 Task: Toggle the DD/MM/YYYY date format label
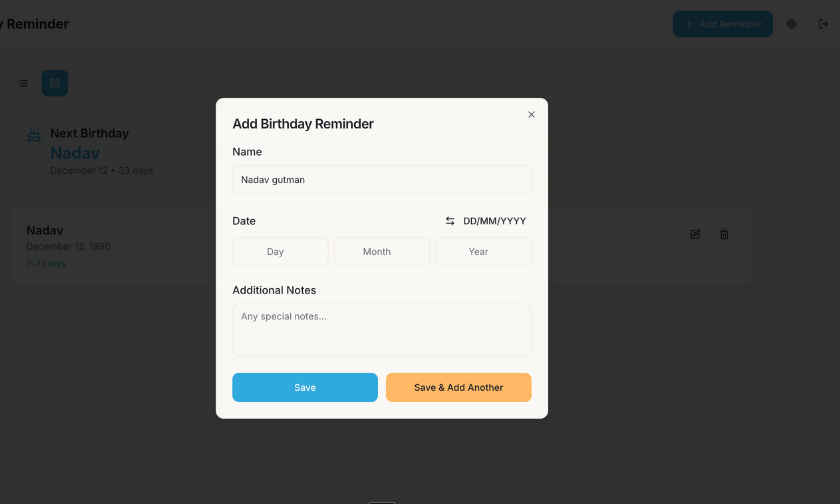[494, 221]
